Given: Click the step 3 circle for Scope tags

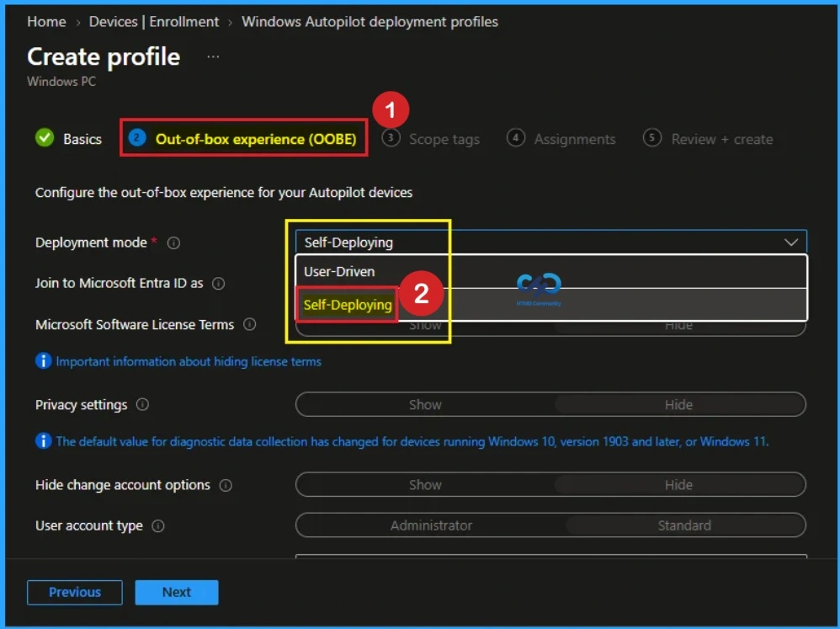Looking at the screenshot, I should click(x=391, y=138).
